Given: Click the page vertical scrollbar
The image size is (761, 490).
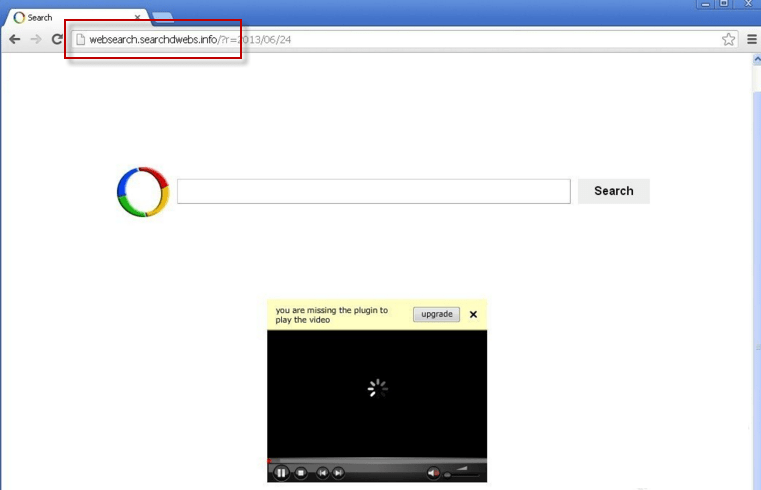Looking at the screenshot, I should (x=757, y=272).
